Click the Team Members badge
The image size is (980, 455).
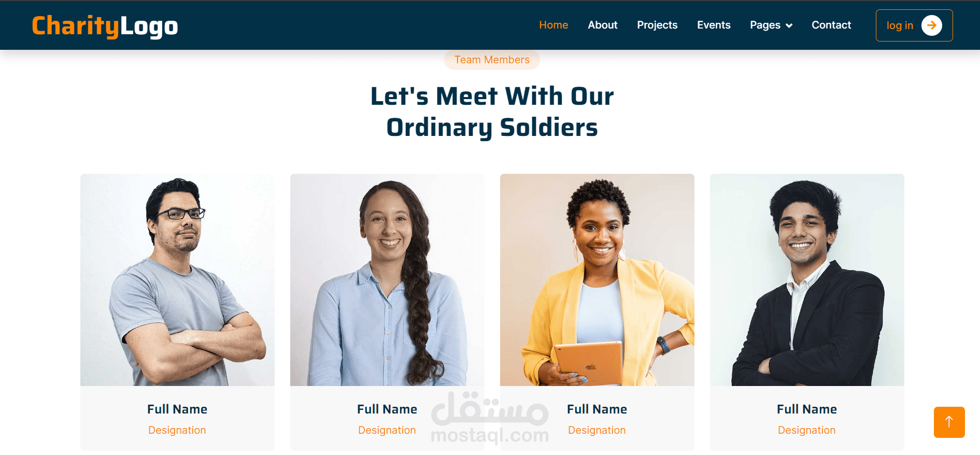click(492, 60)
